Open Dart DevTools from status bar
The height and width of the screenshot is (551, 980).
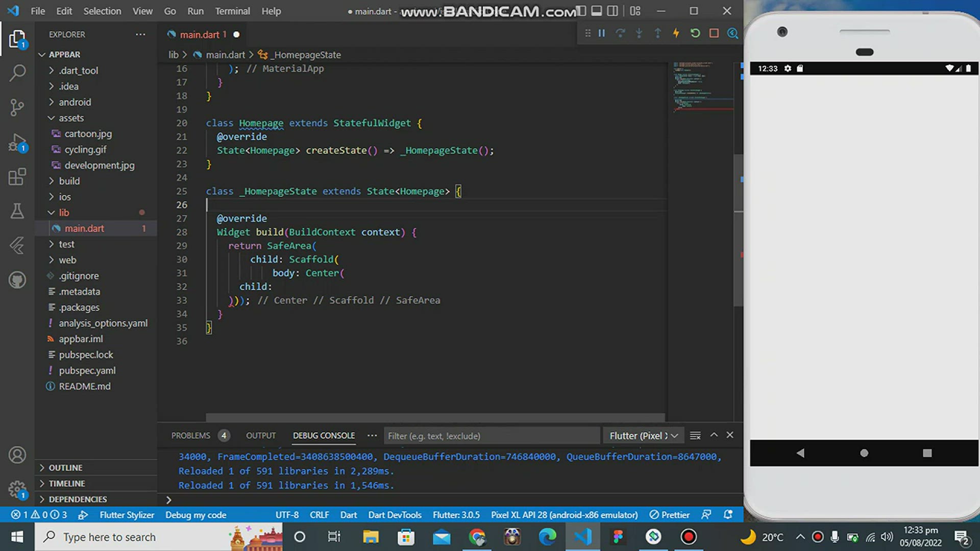pos(395,515)
